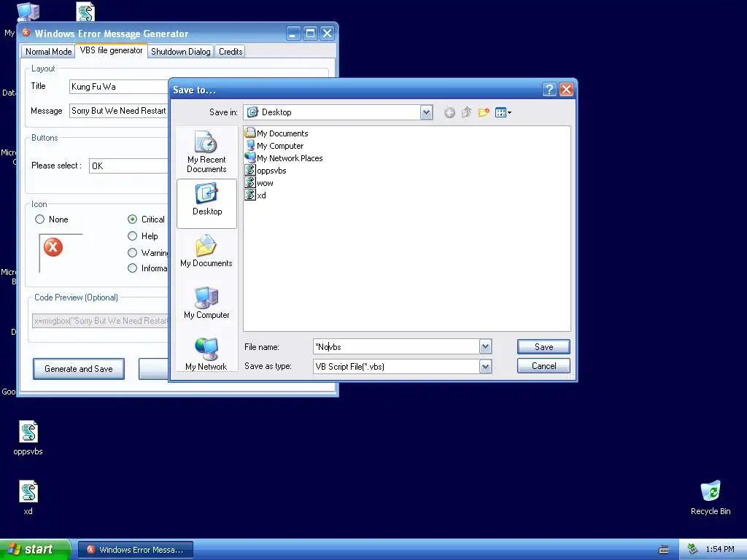Select oppsvbs icon on the desktop
Screen dimensions: 747x560
[28, 438]
